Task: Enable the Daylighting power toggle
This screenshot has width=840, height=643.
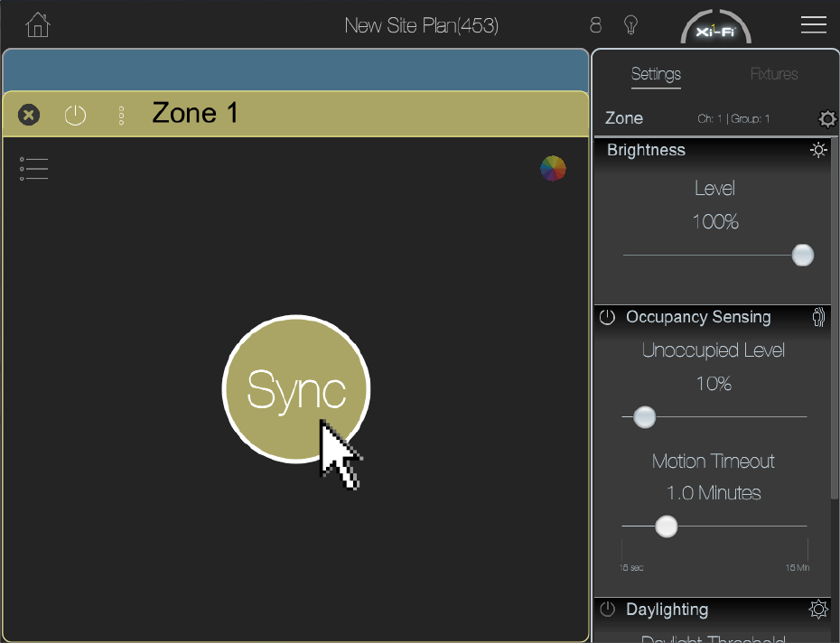Action: (607, 610)
